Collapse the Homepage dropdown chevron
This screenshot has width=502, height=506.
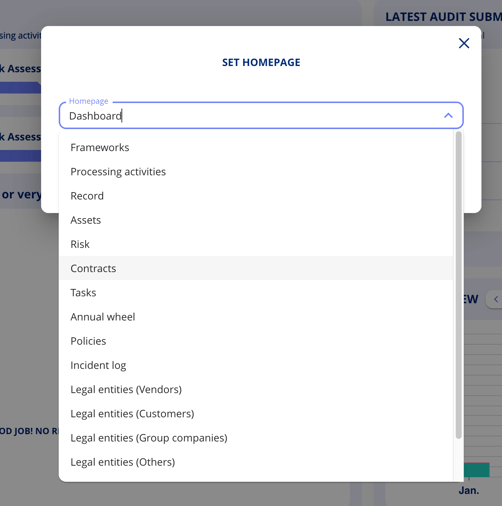[448, 116]
